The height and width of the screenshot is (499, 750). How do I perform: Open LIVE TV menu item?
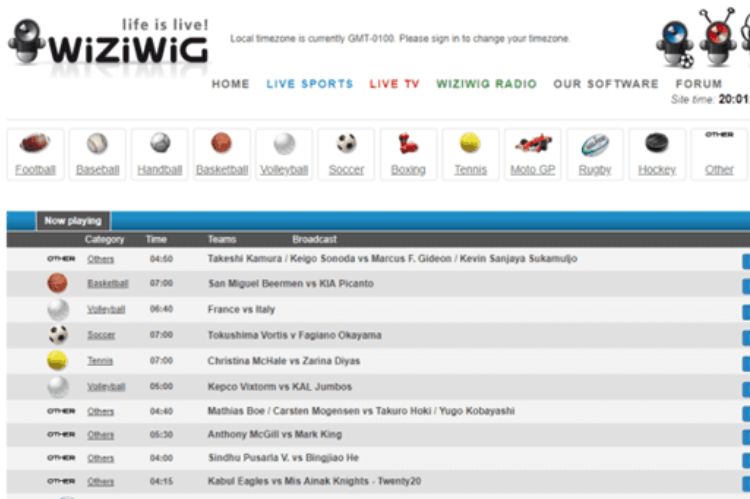tap(395, 84)
